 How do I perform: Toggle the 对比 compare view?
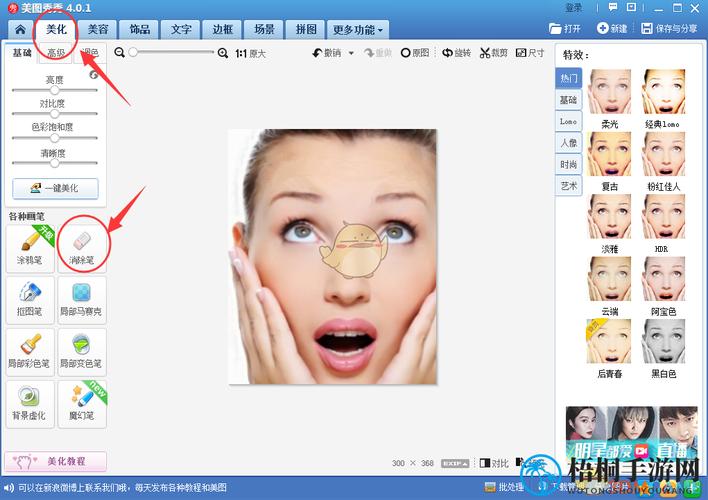(494, 463)
